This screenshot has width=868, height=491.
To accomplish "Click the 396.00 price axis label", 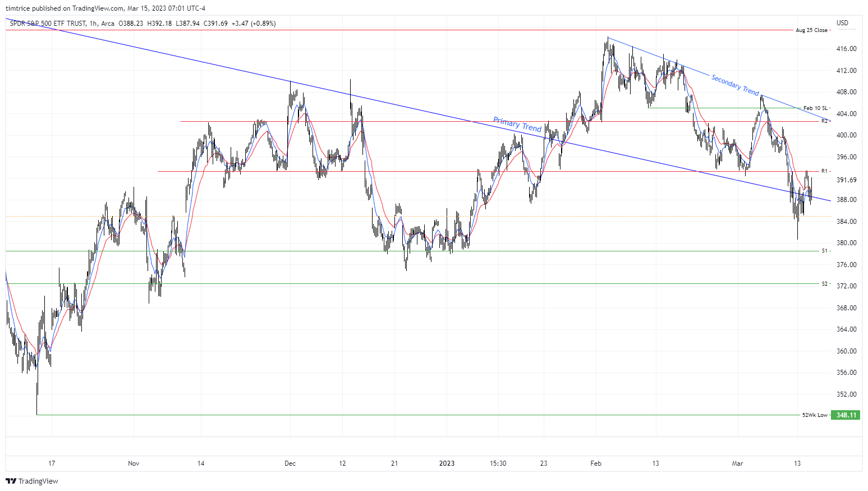I will (x=846, y=157).
